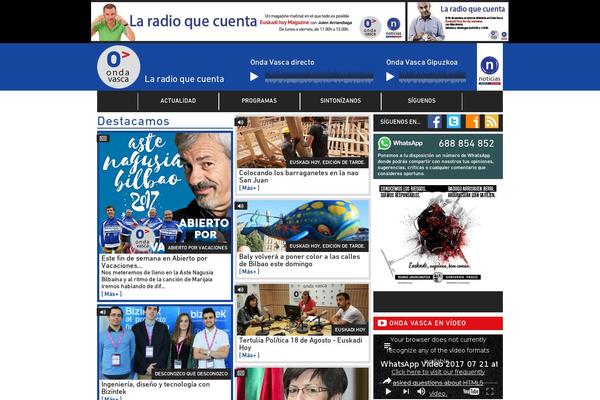
Task: Click the Baly whale balloon photo
Action: 303,226
